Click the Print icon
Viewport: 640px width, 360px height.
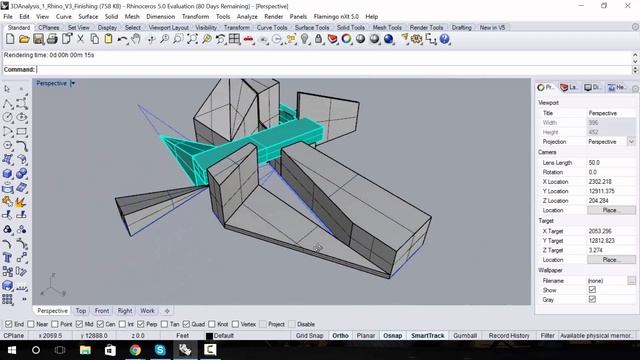click(x=52, y=39)
